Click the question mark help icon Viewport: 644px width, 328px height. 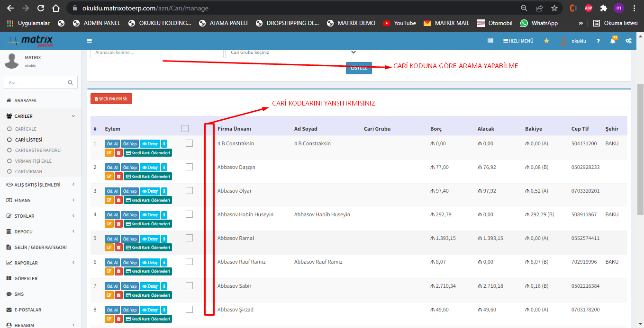click(x=599, y=41)
